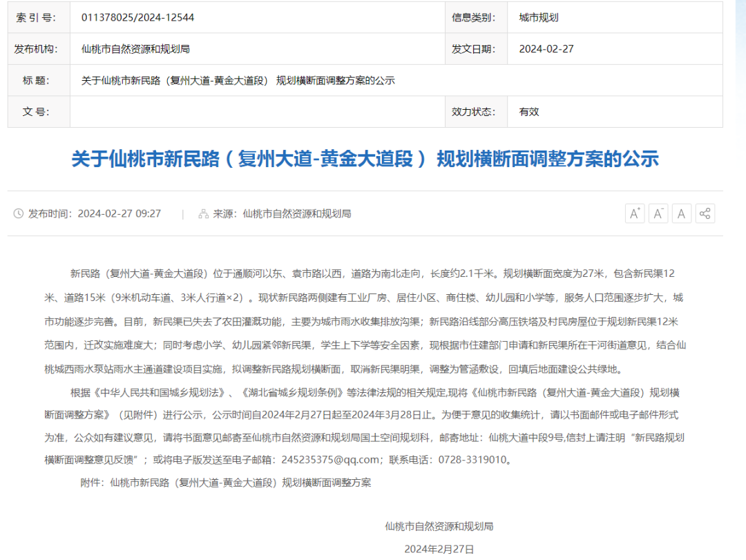Click the source text 仙桃市自然资源和规划局
Image resolution: width=746 pixels, height=560 pixels.
tap(297, 214)
